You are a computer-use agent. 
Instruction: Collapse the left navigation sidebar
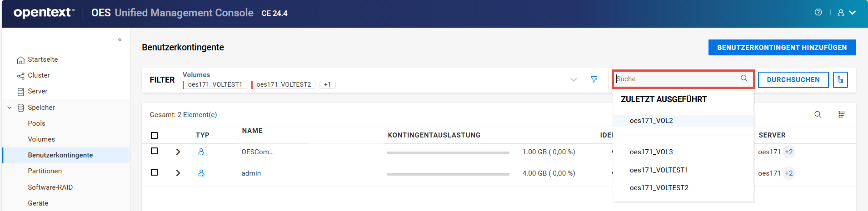(120, 40)
